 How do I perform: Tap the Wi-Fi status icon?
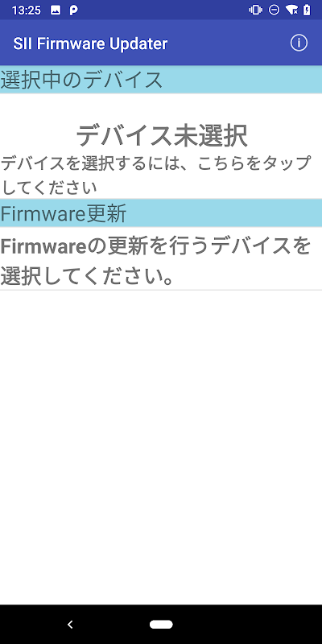pos(292,10)
